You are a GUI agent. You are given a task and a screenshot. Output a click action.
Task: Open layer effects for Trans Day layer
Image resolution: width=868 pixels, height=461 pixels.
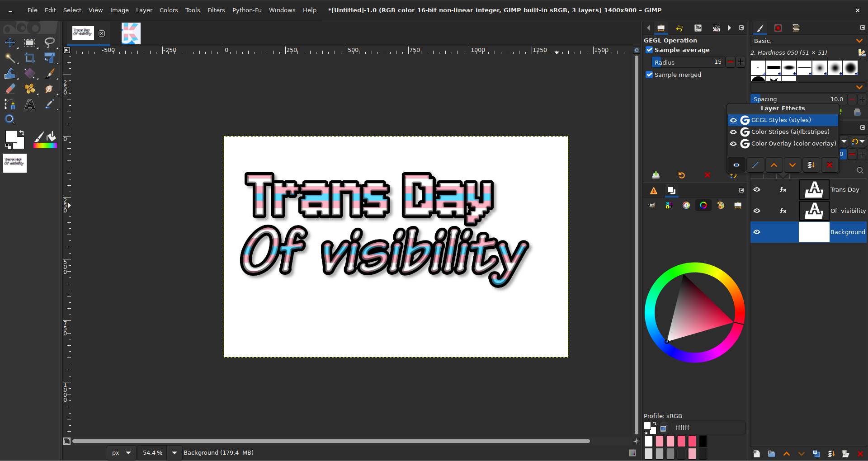(783, 190)
